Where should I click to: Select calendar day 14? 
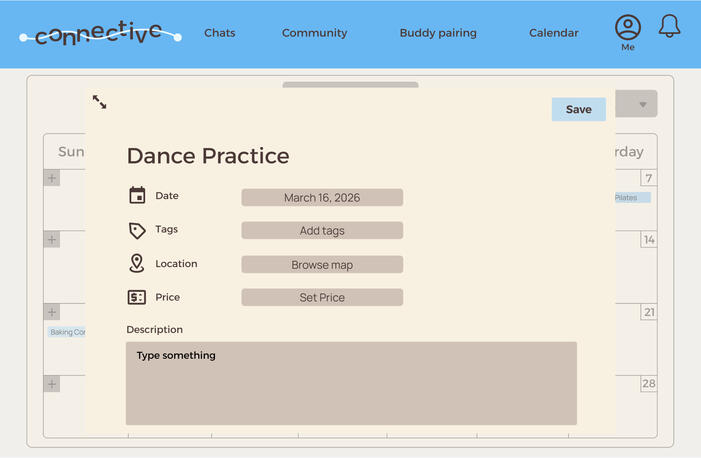[649, 240]
